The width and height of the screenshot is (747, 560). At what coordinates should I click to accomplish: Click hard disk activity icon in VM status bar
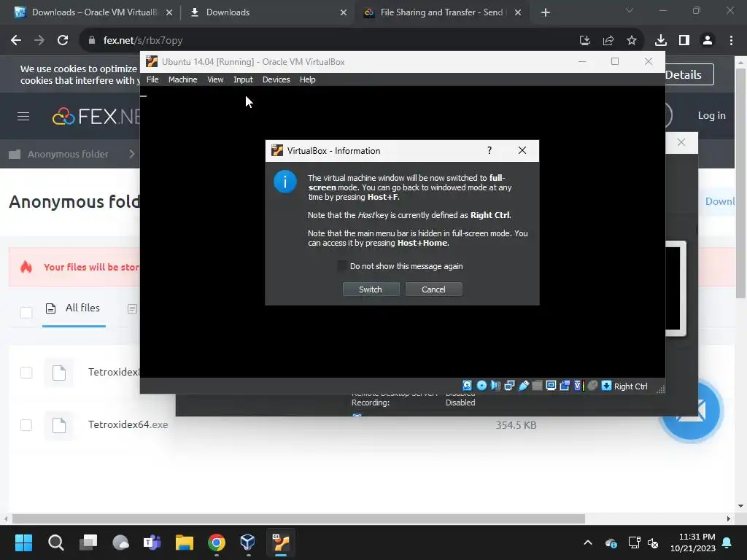pyautogui.click(x=467, y=386)
